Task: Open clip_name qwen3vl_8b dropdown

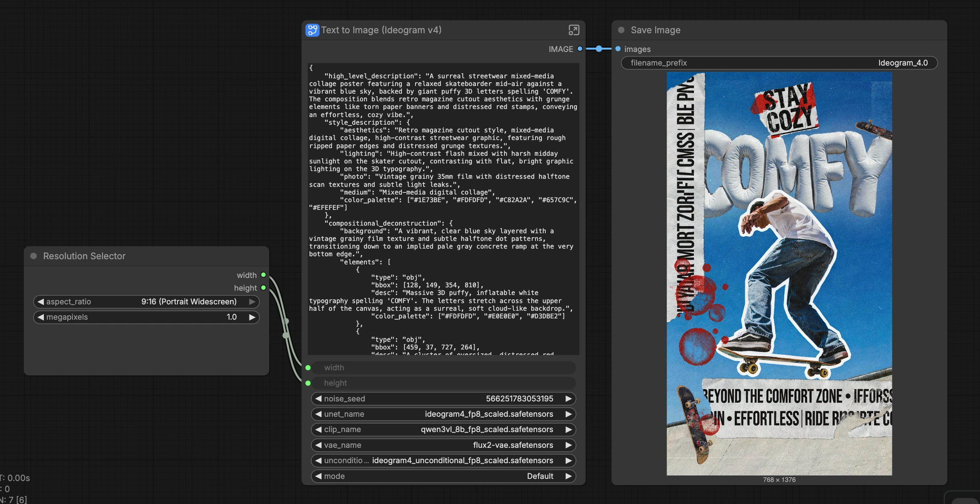Action: click(x=444, y=430)
